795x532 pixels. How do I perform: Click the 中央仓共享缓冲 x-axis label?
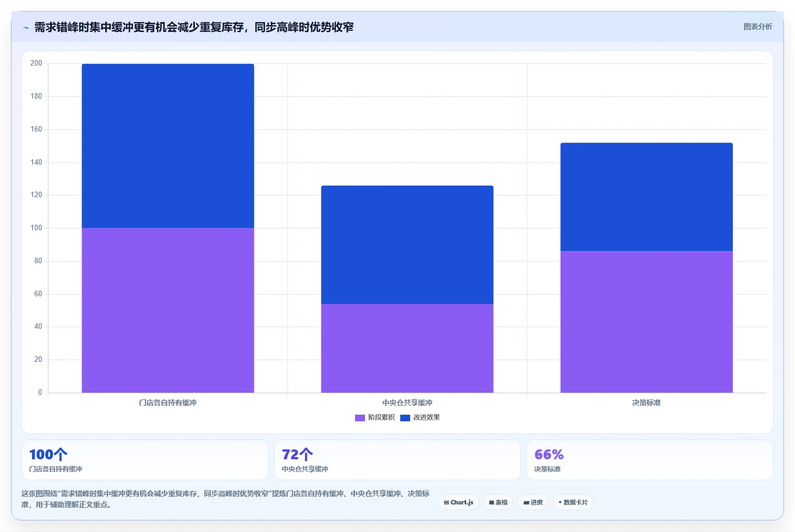pyautogui.click(x=407, y=403)
